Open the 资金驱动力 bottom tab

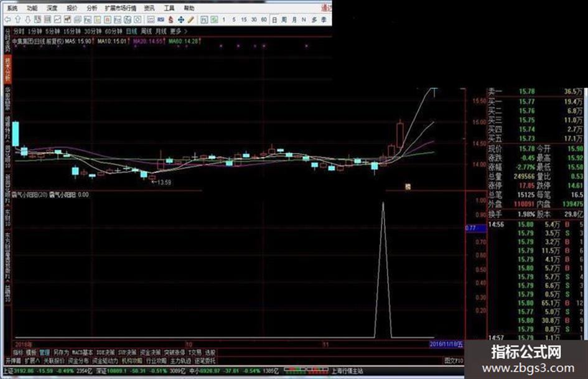(x=105, y=360)
